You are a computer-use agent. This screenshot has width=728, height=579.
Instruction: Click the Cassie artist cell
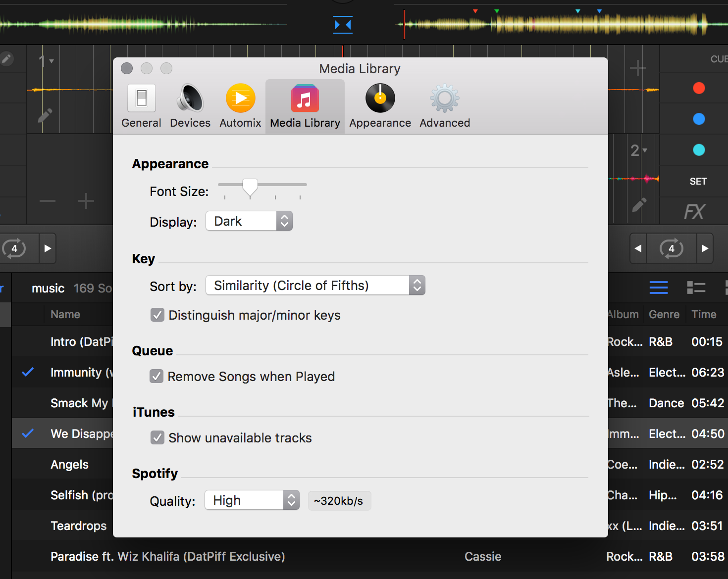(483, 557)
